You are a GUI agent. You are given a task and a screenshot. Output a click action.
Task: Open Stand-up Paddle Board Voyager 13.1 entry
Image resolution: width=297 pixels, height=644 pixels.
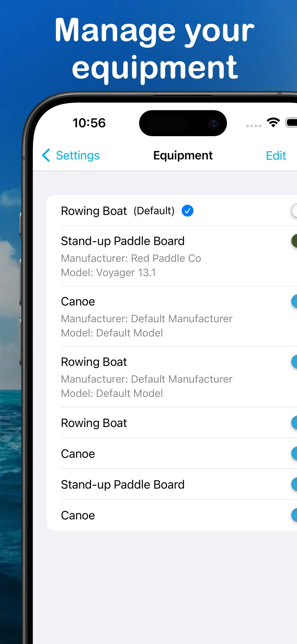[x=172, y=256]
